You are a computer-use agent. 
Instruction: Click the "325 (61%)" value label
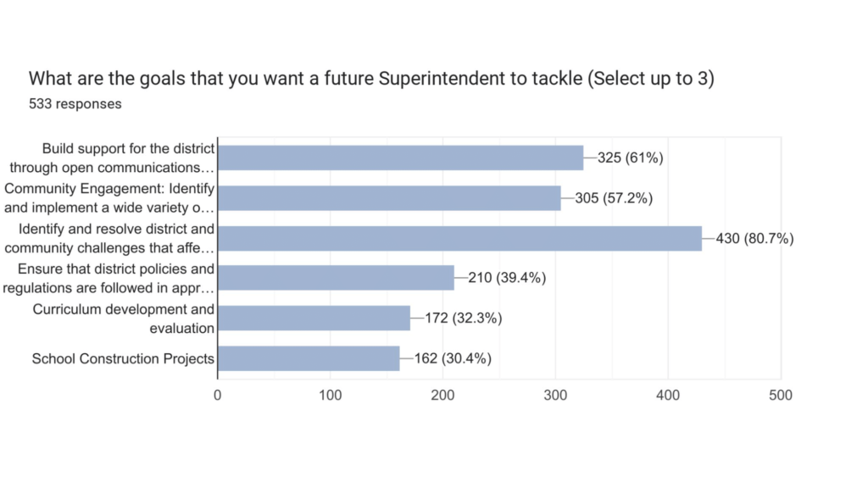[631, 158]
